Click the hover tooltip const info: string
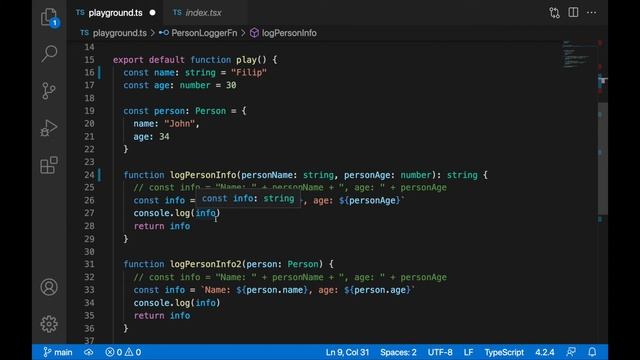The height and width of the screenshot is (360, 640). click(x=248, y=199)
